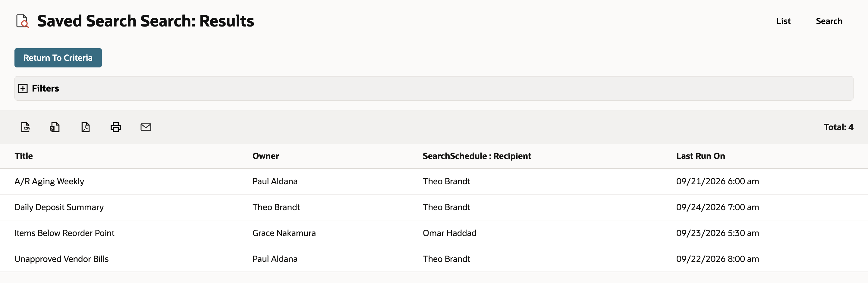Click the saved search page icon
Viewport: 868px width, 283px height.
(23, 21)
